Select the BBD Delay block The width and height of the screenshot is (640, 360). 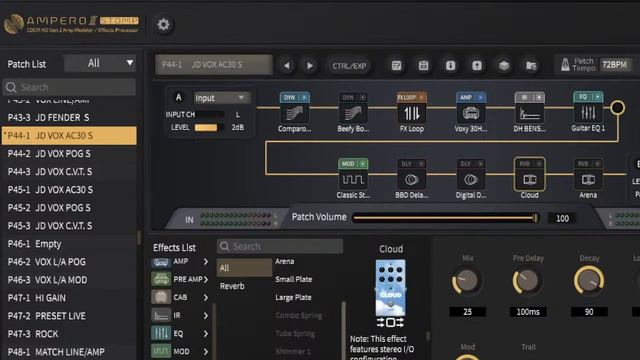click(x=412, y=180)
